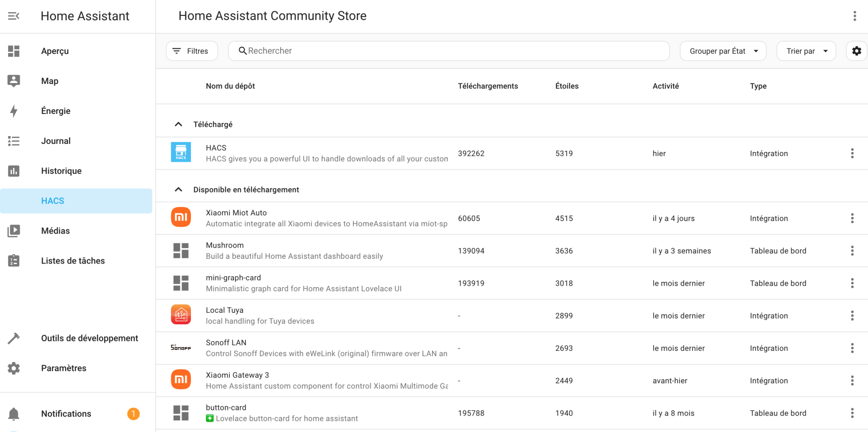Collapse the Disponible en téléchargement group
868x432 pixels.
pyautogui.click(x=178, y=190)
